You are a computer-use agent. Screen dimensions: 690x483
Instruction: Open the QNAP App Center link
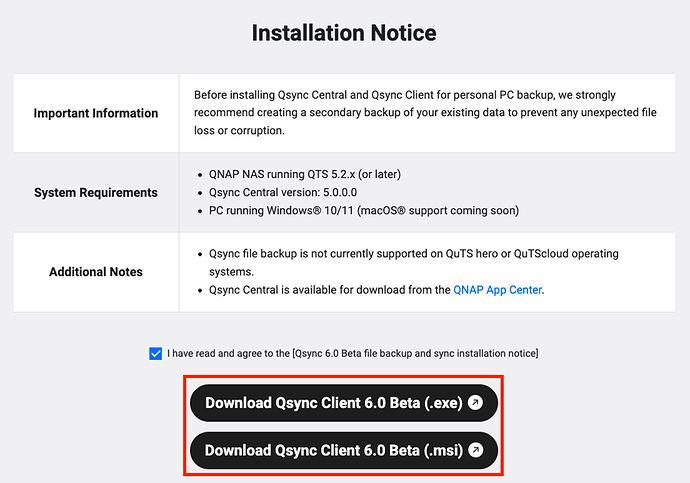(x=497, y=290)
